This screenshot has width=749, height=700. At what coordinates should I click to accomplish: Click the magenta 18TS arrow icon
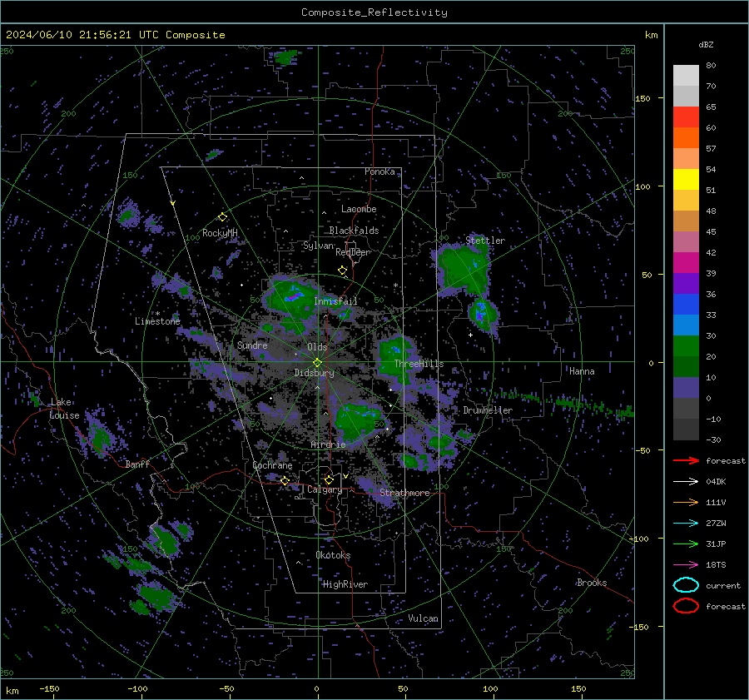[686, 565]
